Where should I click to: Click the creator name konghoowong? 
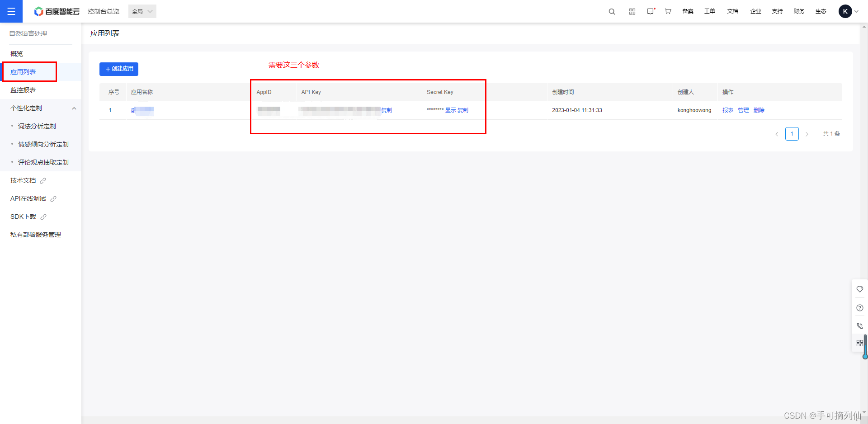click(694, 110)
